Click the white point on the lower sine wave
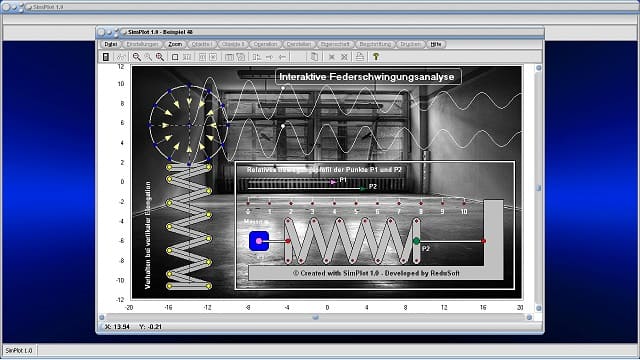This screenshot has width=640, height=360. pos(283,126)
